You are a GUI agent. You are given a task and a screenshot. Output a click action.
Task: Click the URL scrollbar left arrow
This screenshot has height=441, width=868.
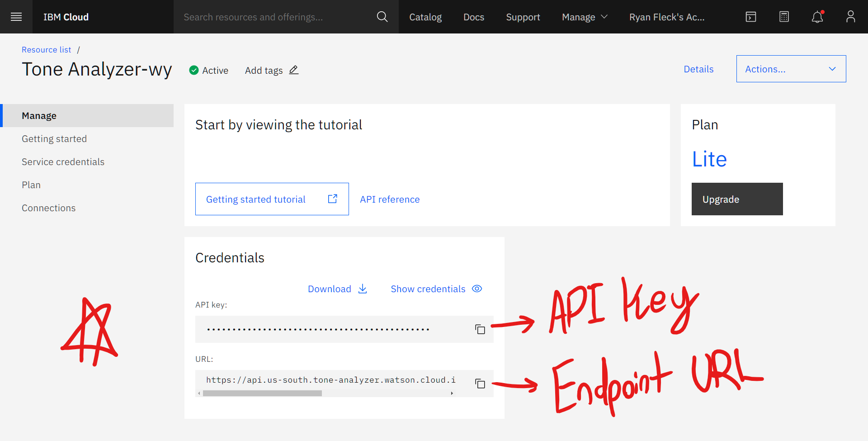click(x=199, y=394)
